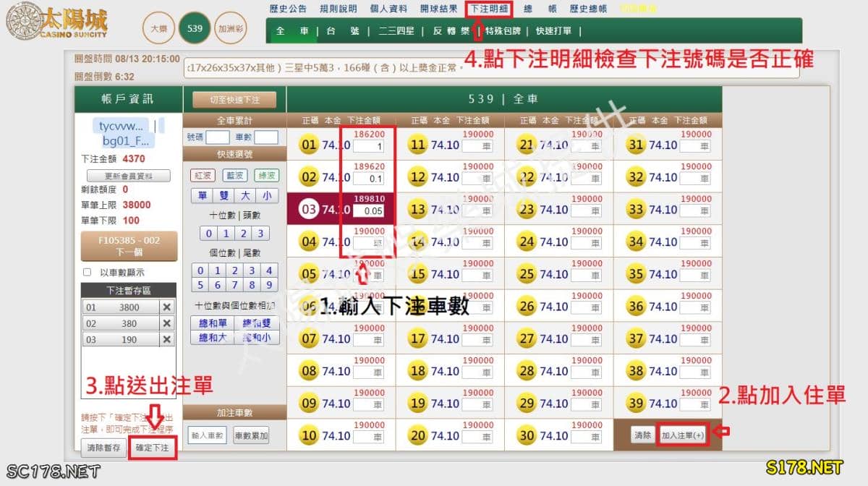The width and height of the screenshot is (868, 486).
Task: Select the 加洲彩 game circle icon
Action: pyautogui.click(x=231, y=29)
